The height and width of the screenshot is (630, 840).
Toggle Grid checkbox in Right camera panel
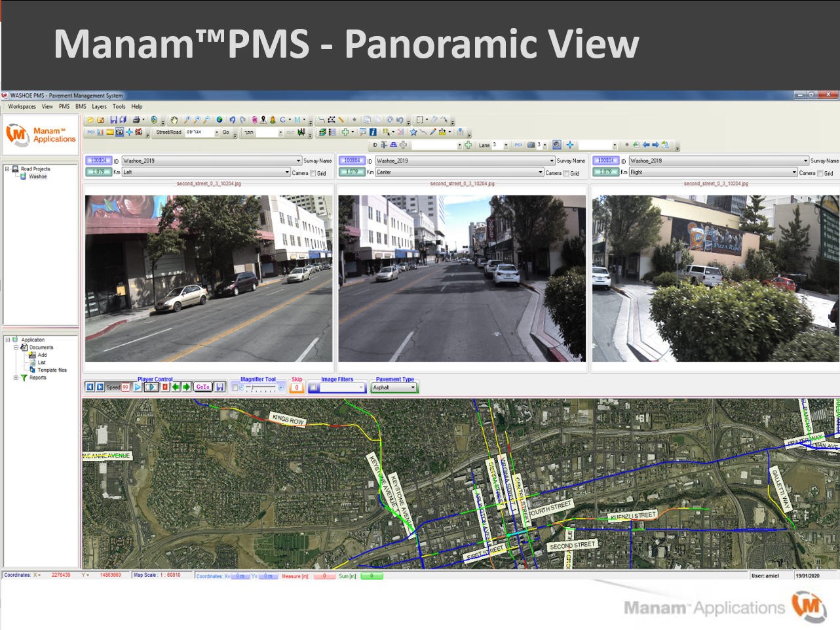click(820, 173)
